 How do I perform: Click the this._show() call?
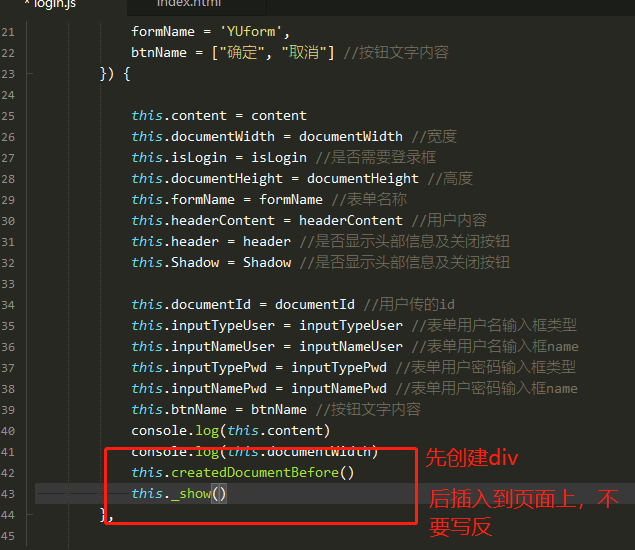(x=179, y=494)
